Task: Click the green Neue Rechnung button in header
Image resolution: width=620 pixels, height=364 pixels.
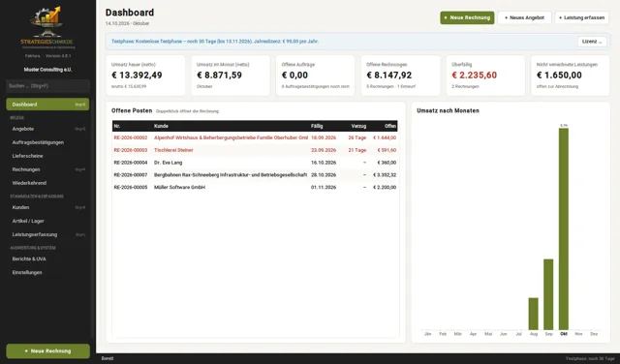Action: pos(467,17)
